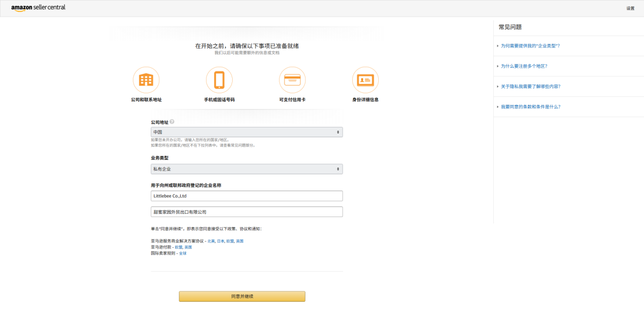This screenshot has width=644, height=320.
Task: Open the 欧盟 link in the 亚马逊付款 row
Action: [178, 247]
